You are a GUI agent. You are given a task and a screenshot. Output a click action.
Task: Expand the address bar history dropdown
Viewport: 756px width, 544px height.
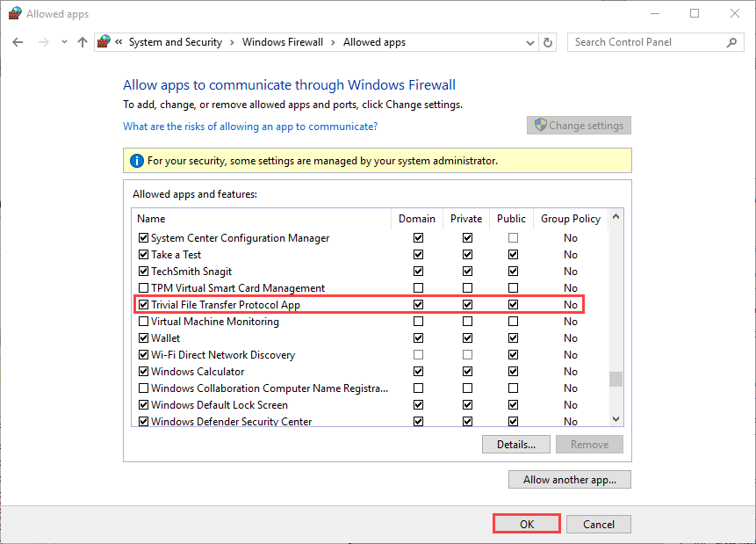(x=529, y=42)
